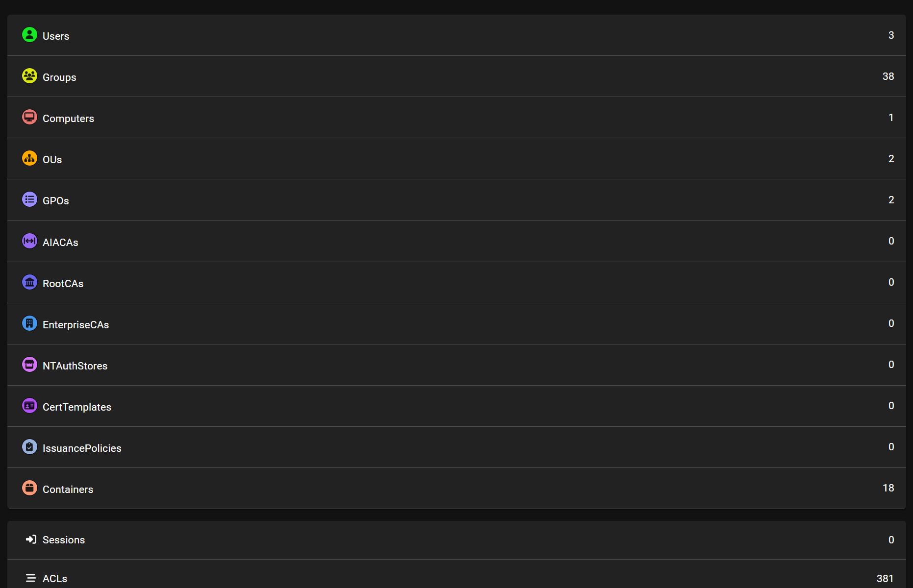Click the yellow Groups icon
913x588 pixels.
[x=29, y=76]
